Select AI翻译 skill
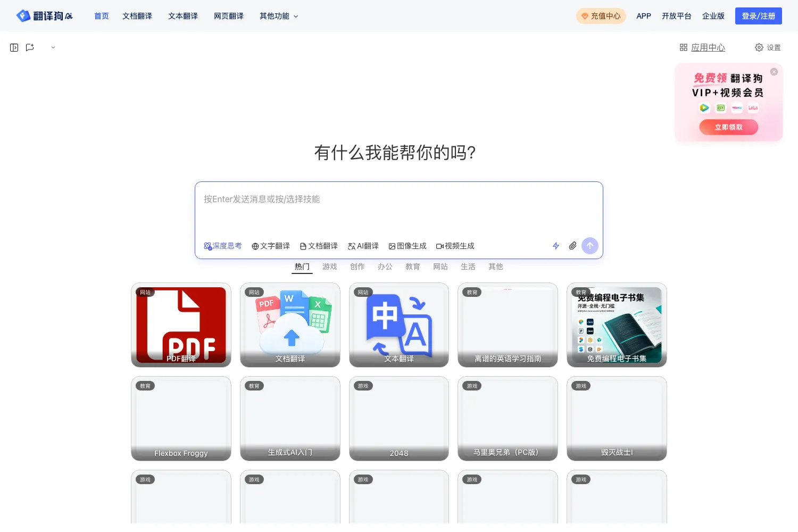This screenshot has height=532, width=798. [x=363, y=246]
